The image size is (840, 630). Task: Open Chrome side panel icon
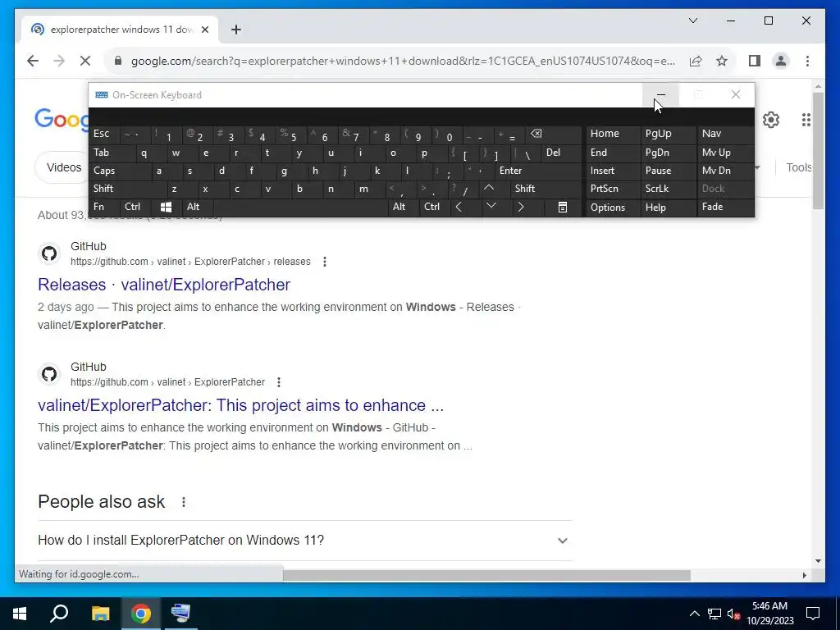click(755, 61)
